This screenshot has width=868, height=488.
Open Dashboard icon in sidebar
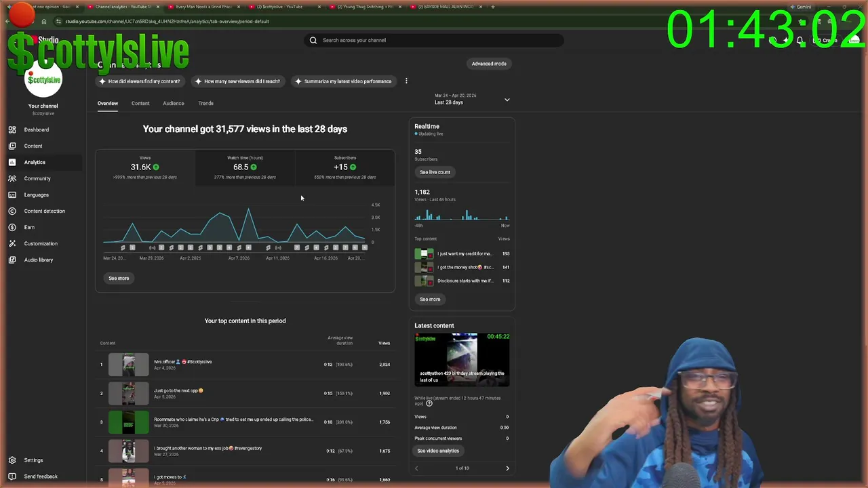12,129
